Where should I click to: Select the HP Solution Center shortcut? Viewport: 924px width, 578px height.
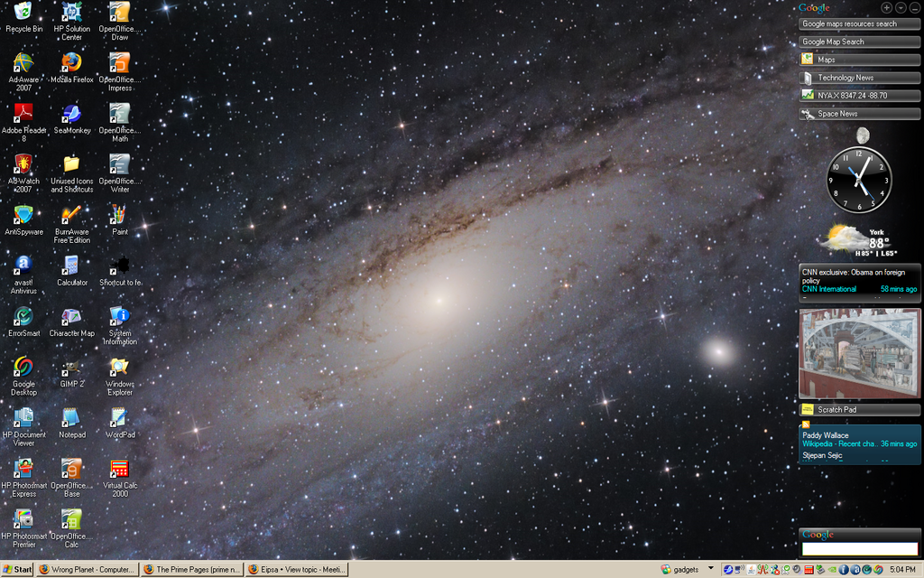pyautogui.click(x=72, y=21)
